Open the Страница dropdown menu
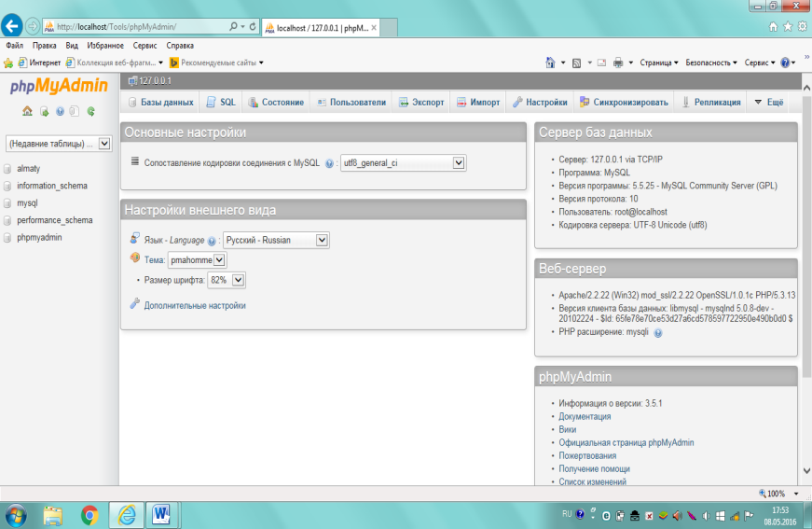 pyautogui.click(x=659, y=63)
